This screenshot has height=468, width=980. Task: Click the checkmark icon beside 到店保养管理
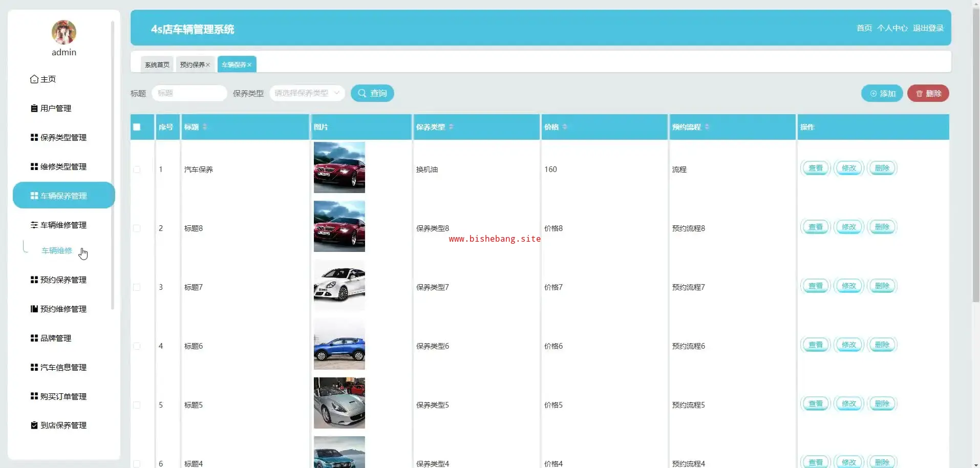click(x=34, y=426)
